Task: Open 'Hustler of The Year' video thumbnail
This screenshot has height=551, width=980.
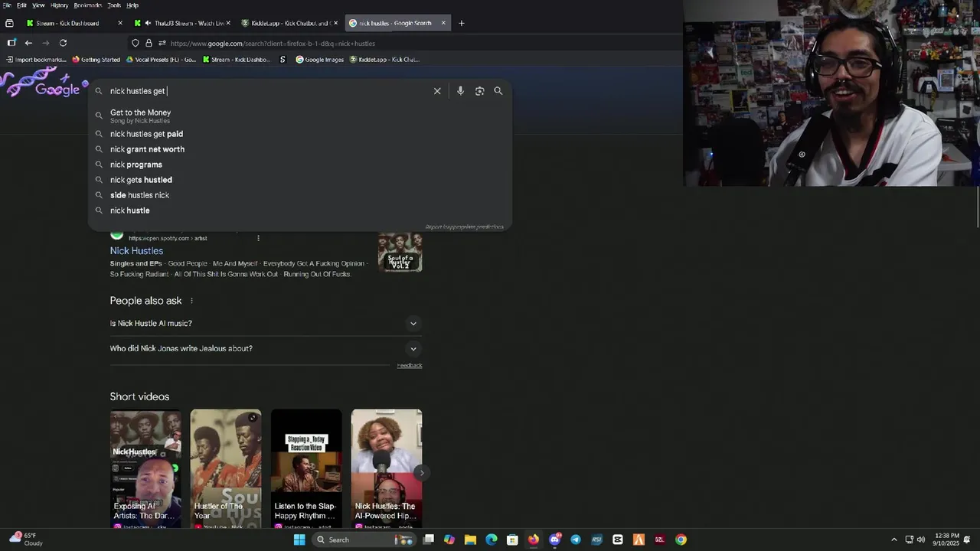Action: tap(226, 468)
